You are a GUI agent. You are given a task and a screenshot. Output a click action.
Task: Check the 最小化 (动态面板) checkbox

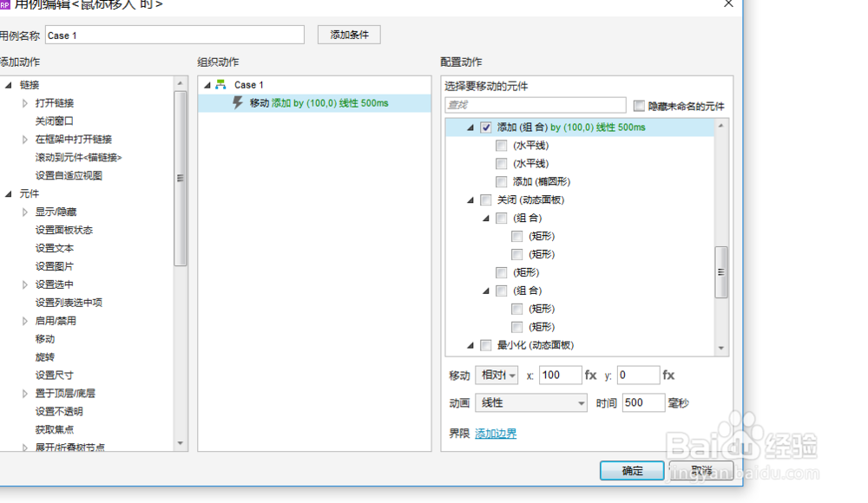pyautogui.click(x=486, y=344)
